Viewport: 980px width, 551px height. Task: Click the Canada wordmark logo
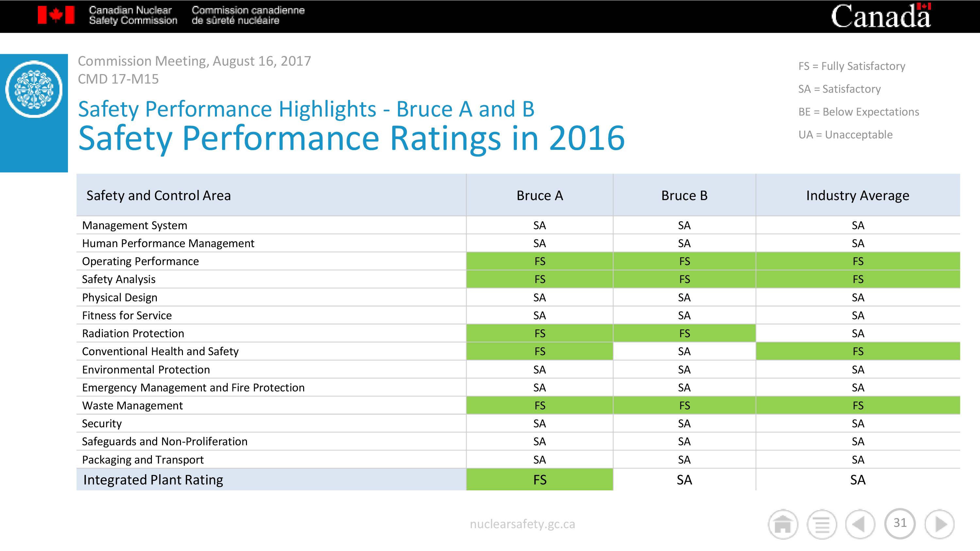881,16
